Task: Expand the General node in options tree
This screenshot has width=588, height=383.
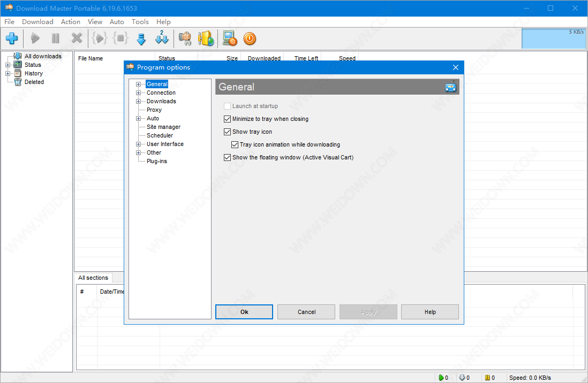Action: tap(138, 85)
